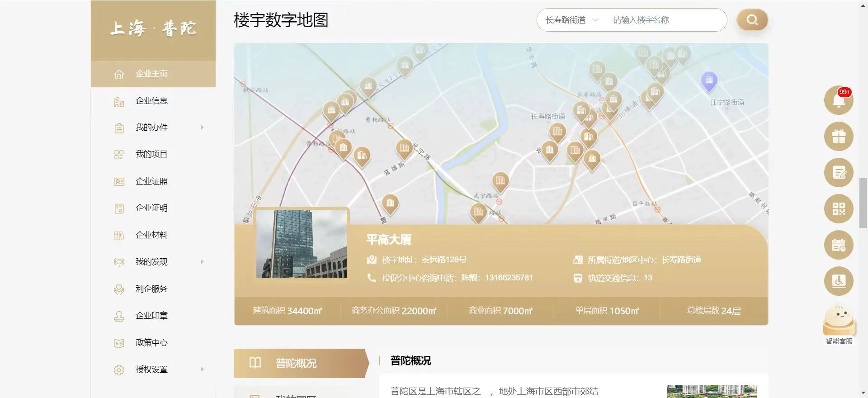The width and height of the screenshot is (868, 398).
Task: Open the 智能客服 assistant mascot
Action: (839, 322)
